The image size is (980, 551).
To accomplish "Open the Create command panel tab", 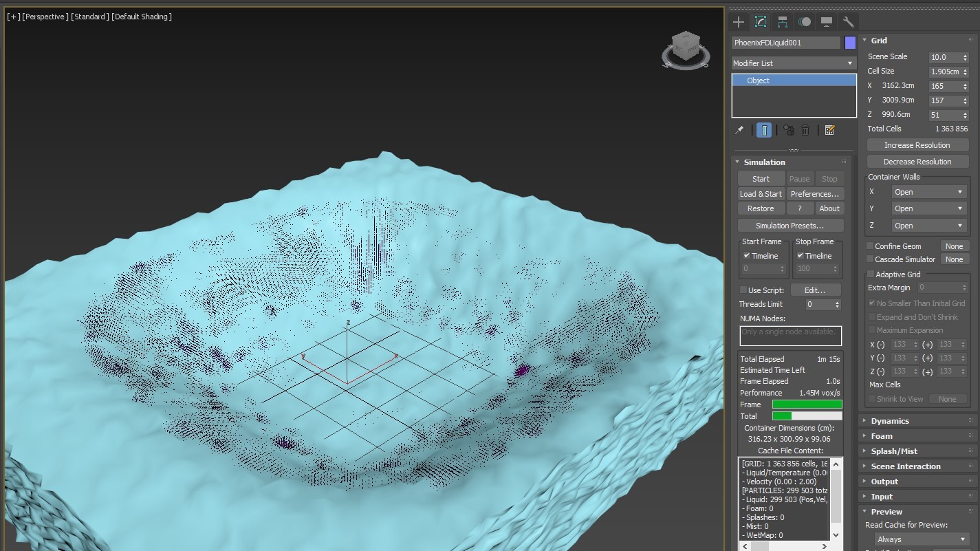I will pos(739,21).
